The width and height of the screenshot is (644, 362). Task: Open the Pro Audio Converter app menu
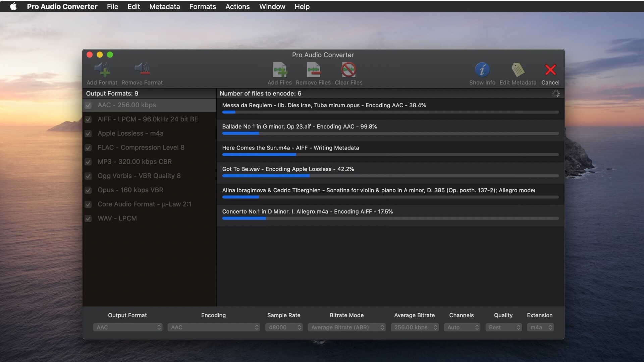coord(62,6)
